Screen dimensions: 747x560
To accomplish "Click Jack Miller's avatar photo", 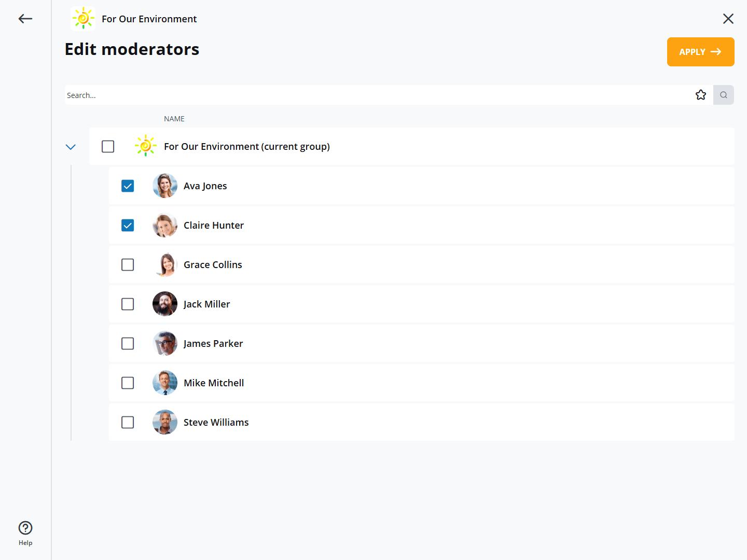I will (165, 304).
